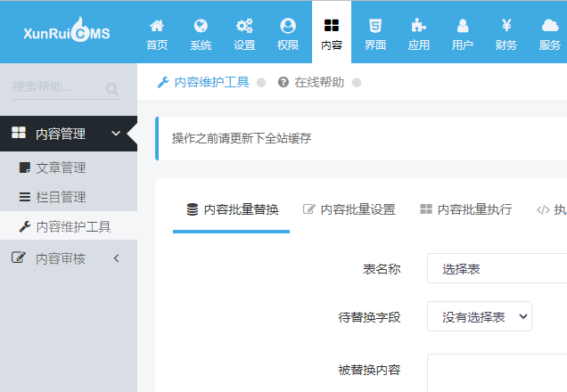The width and height of the screenshot is (567, 392).
Task: Select 内容维护工具 in the sidebar
Action: pyautogui.click(x=69, y=225)
